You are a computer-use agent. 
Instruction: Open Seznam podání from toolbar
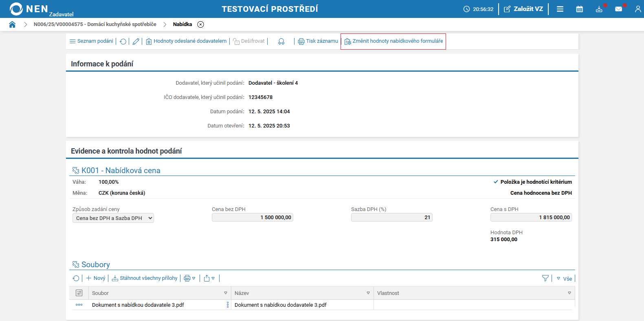[x=91, y=41]
